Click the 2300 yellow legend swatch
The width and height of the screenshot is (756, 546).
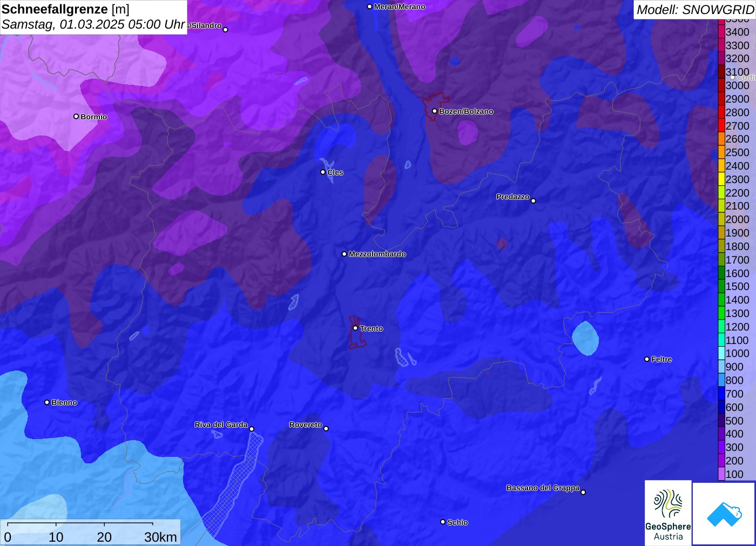[721, 179]
